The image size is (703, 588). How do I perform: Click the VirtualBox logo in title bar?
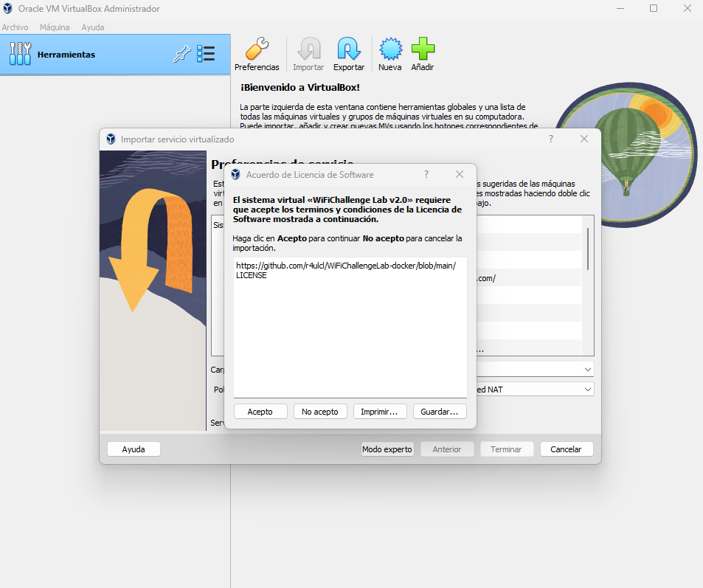pos(7,9)
